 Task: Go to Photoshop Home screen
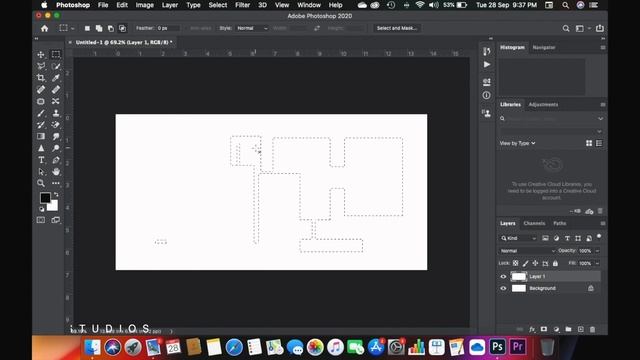(44, 28)
